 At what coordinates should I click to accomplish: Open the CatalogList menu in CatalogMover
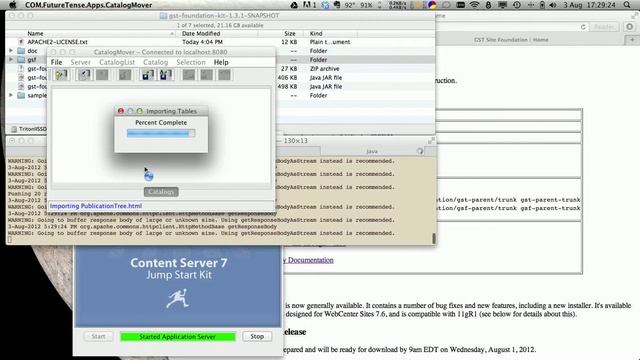pos(117,62)
